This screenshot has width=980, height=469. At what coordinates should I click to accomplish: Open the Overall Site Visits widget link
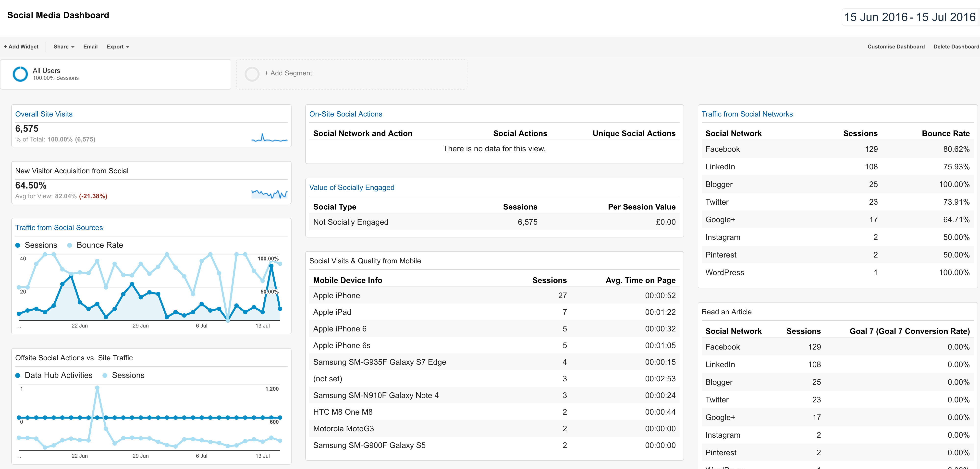[x=44, y=114]
